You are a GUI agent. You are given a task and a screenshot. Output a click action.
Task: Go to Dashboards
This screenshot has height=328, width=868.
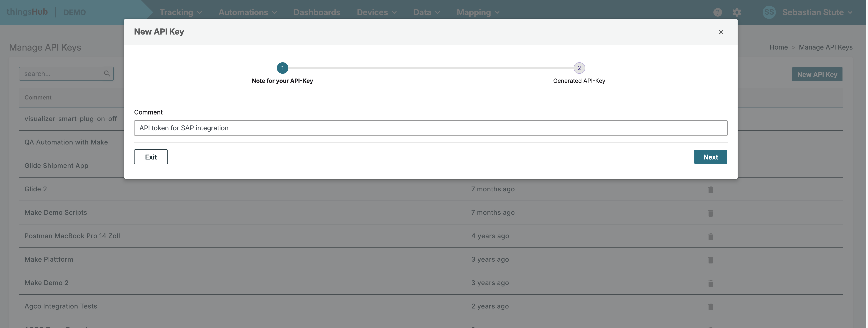click(316, 13)
